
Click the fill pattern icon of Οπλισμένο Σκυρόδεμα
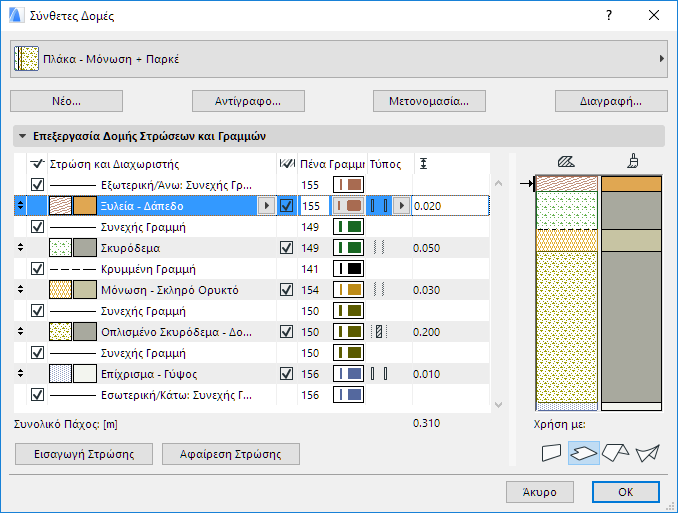coord(60,332)
